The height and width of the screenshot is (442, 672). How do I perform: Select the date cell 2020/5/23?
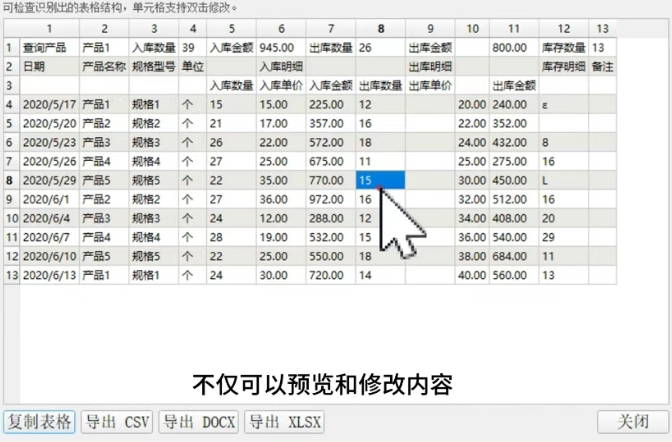pyautogui.click(x=49, y=142)
